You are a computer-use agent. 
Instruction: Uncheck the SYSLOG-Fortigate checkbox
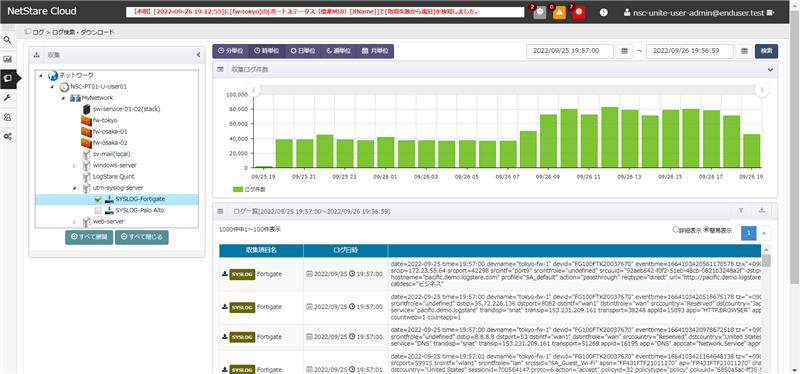tap(98, 199)
